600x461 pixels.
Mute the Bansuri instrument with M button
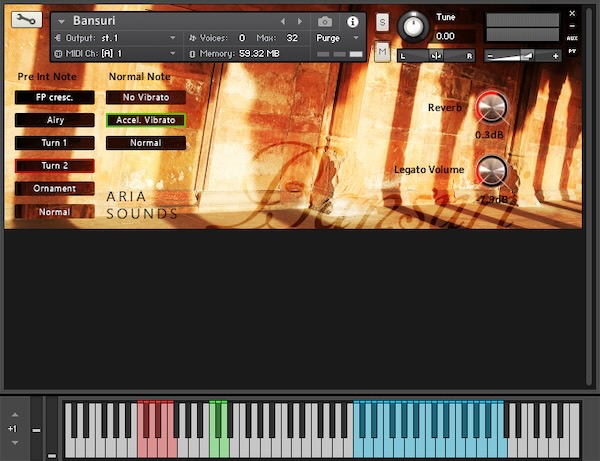(382, 51)
